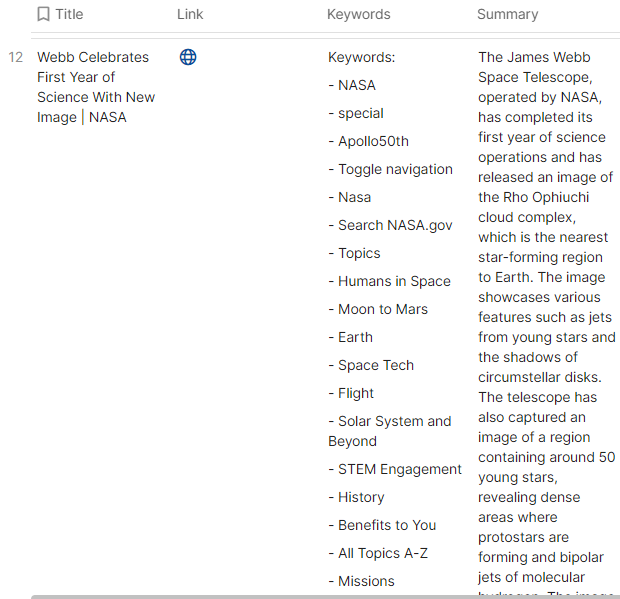The width and height of the screenshot is (620, 599).
Task: Select the Summary column header
Action: (x=507, y=14)
